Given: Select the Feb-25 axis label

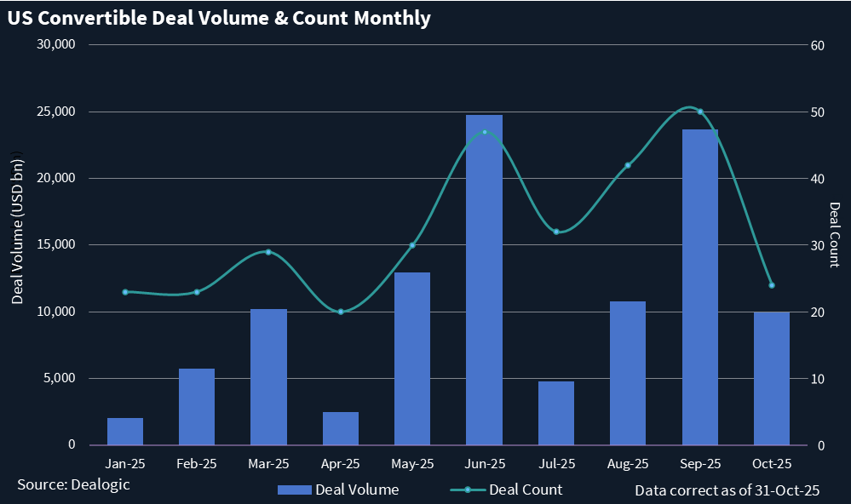Looking at the screenshot, I should 196,463.
